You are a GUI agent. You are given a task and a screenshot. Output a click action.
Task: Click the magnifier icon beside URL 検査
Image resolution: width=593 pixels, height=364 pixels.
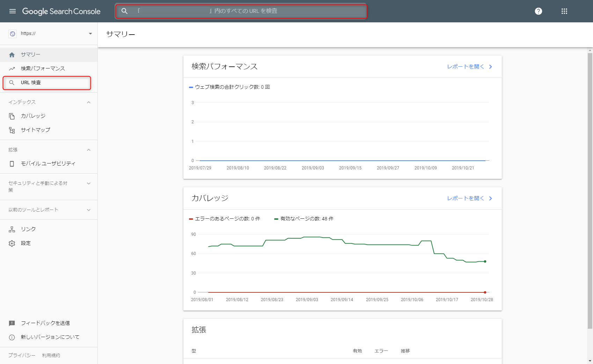click(12, 83)
